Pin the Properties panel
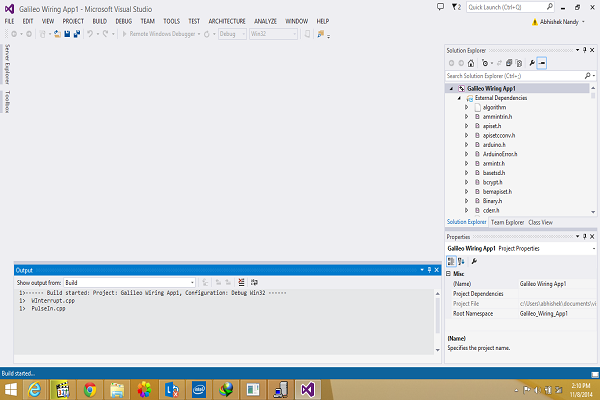This screenshot has height=400, width=600. (x=585, y=237)
